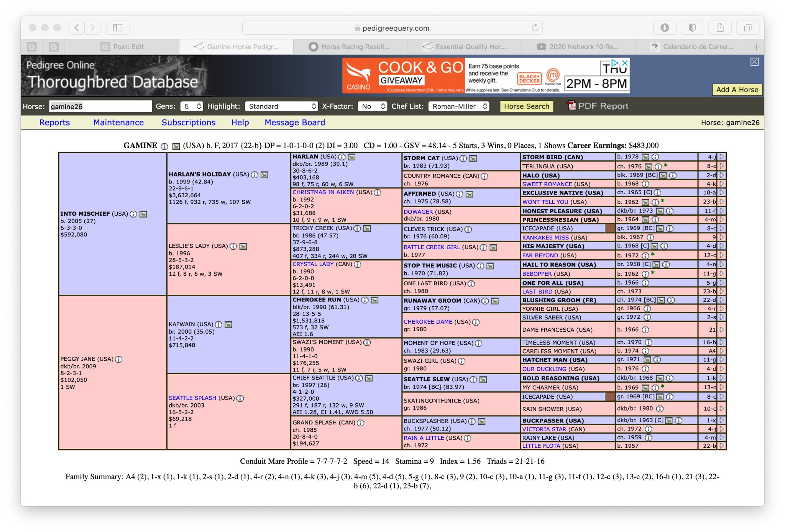Click the photo icon beside STORM CAT
The width and height of the screenshot is (785, 532).
[473, 158]
